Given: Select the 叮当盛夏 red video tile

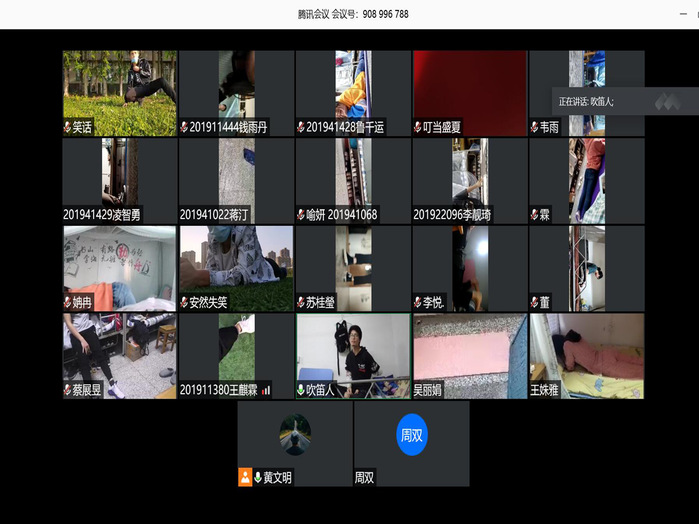Looking at the screenshot, I should pyautogui.click(x=469, y=88).
